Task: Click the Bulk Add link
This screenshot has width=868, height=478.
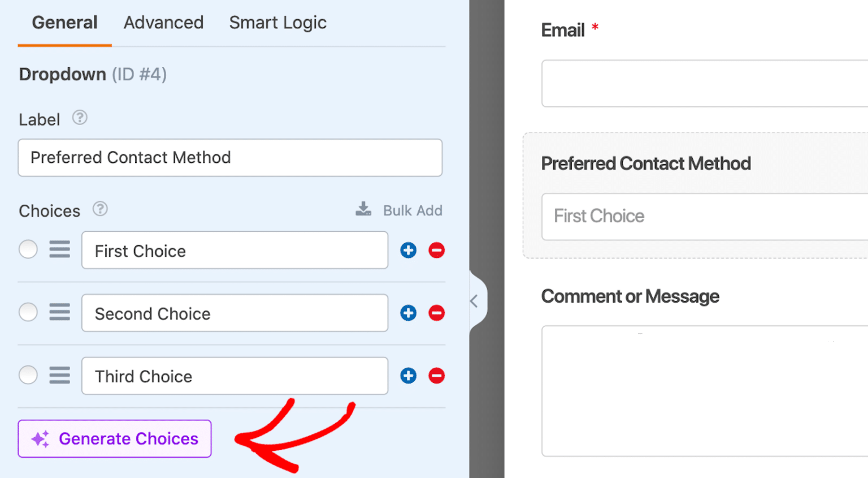Action: click(x=413, y=210)
